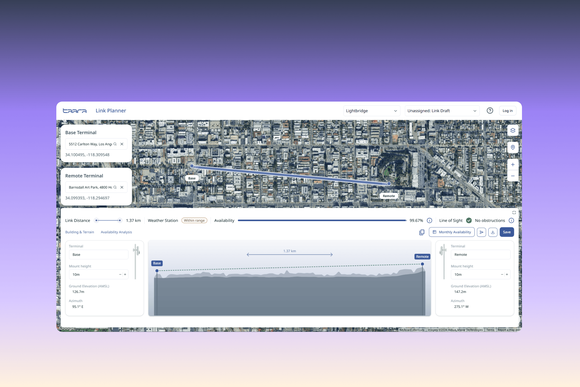Screen dimensions: 580x387
Task: Click the 1.37 km Link Distance value
Action: pyautogui.click(x=133, y=221)
